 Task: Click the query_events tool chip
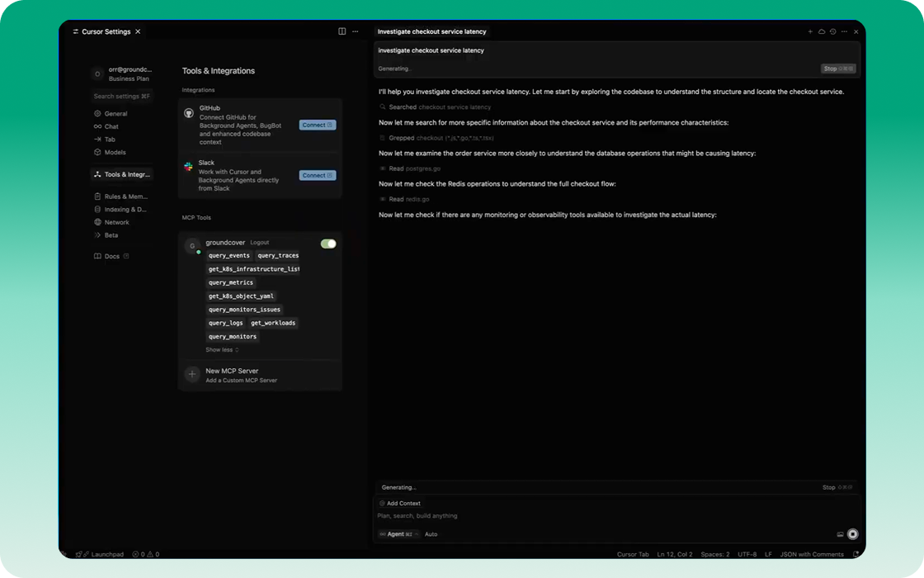click(x=229, y=255)
